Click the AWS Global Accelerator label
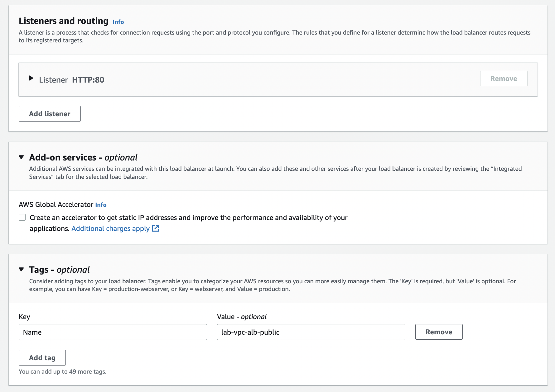Image resolution: width=555 pixels, height=392 pixels. point(56,204)
